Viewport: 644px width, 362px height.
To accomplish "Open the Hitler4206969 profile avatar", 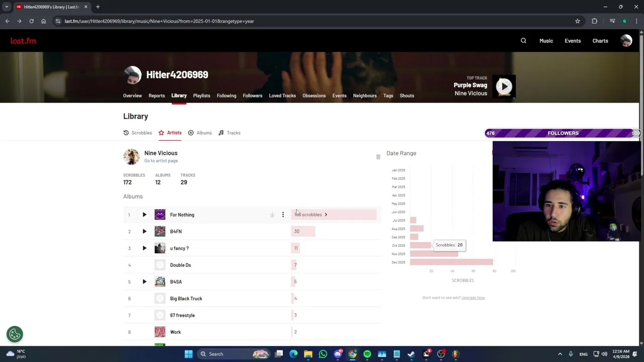I will tap(133, 75).
